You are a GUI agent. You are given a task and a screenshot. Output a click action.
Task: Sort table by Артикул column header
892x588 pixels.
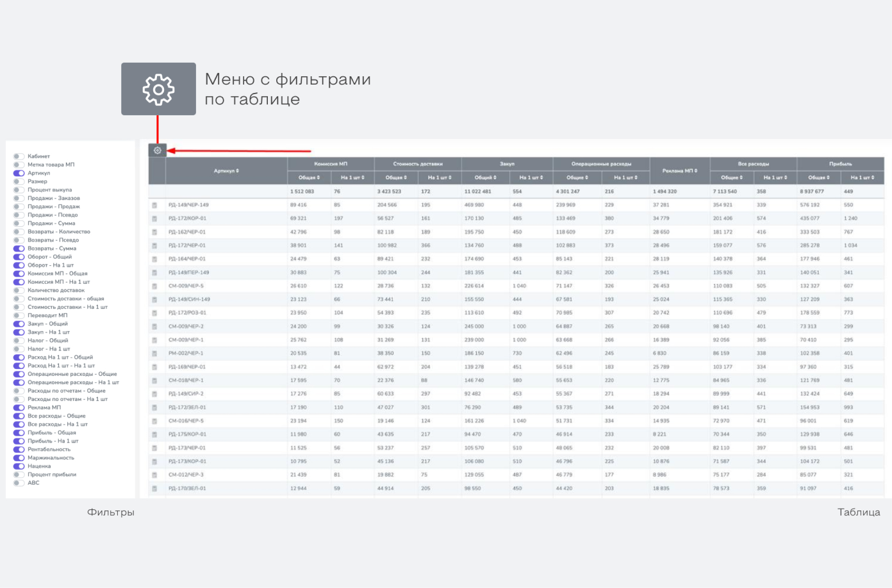pos(226,171)
